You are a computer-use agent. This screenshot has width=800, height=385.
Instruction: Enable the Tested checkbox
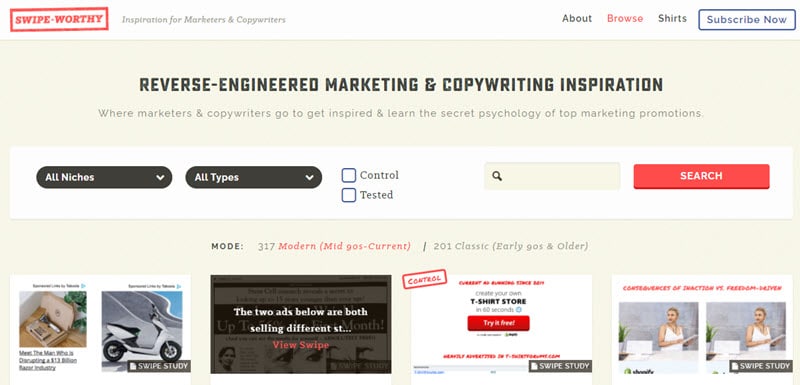pos(348,195)
